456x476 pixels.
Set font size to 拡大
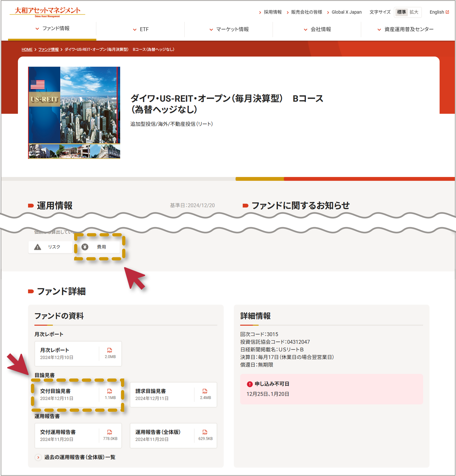click(414, 12)
